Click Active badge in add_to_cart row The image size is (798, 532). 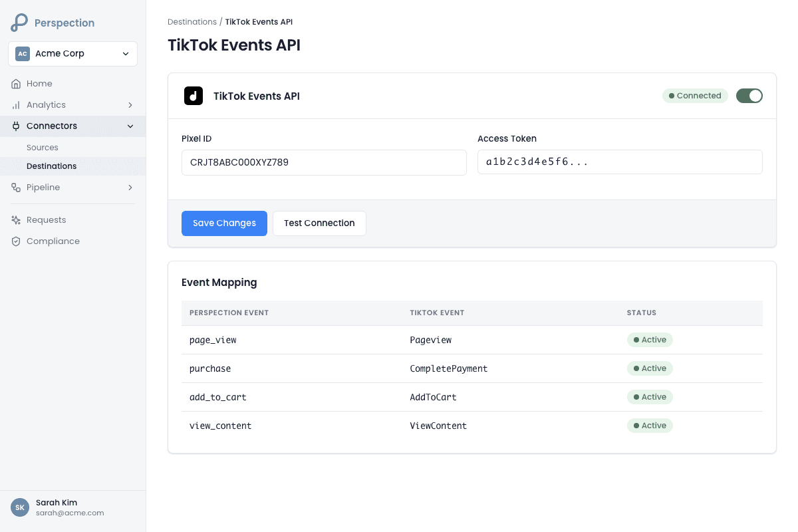650,397
